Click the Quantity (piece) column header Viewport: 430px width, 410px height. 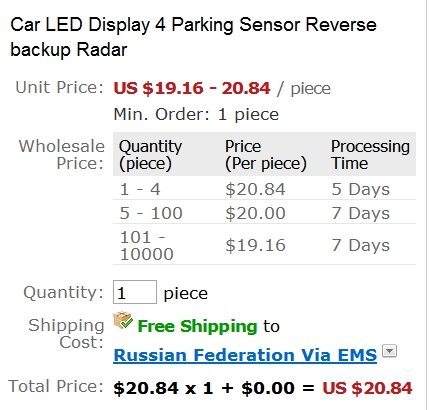pyautogui.click(x=150, y=155)
